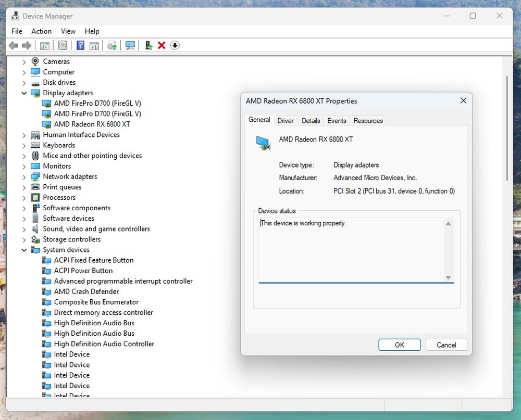Click the Cameras webcam icon

(35, 61)
